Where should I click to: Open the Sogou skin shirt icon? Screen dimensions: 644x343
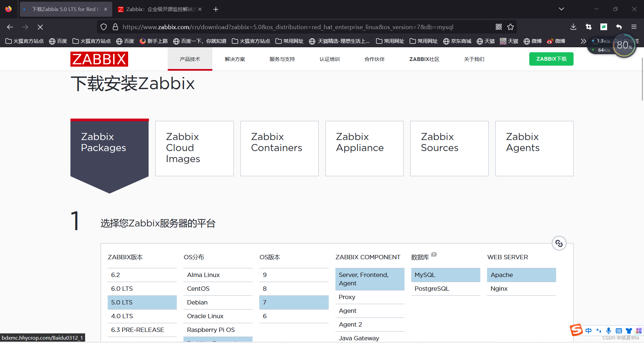(629, 331)
